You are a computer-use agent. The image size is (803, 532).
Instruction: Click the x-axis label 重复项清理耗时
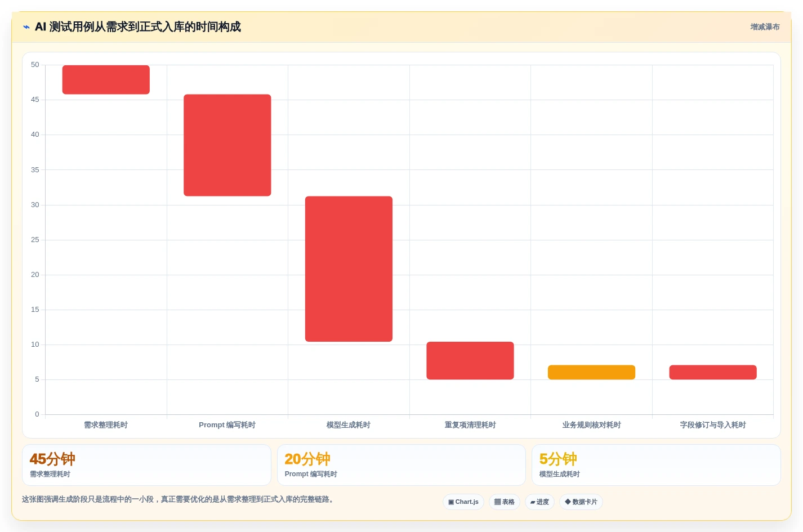click(x=470, y=425)
